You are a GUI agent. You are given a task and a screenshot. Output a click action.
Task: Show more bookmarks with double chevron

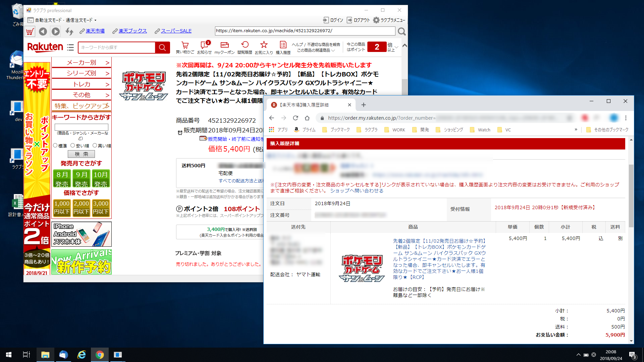(576, 129)
